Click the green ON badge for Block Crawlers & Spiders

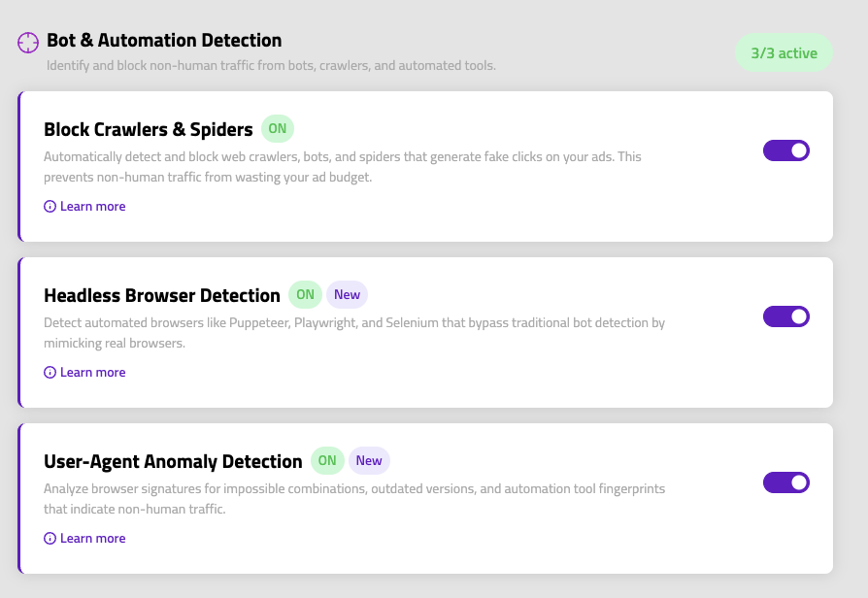coord(278,128)
